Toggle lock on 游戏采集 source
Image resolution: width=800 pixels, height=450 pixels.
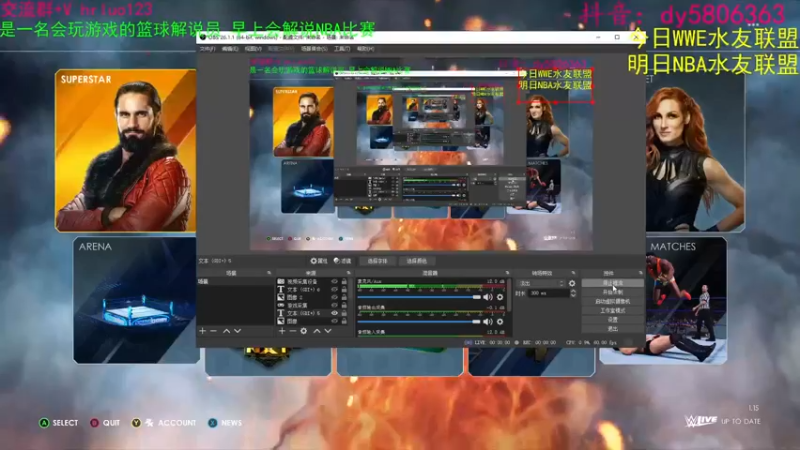coord(344,305)
